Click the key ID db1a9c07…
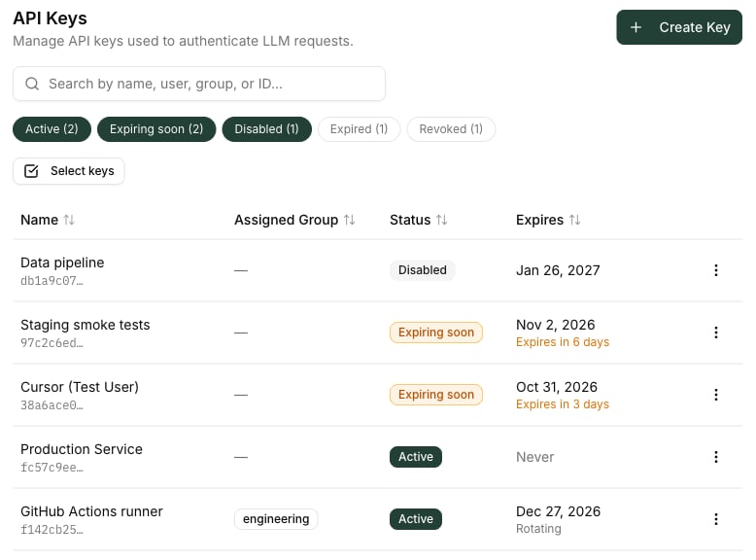 pyautogui.click(x=52, y=281)
